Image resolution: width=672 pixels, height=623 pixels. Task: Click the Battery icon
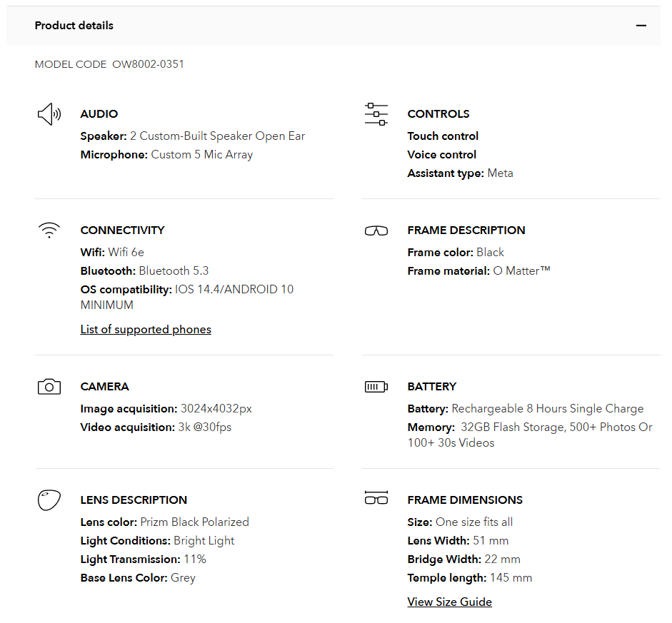(x=376, y=387)
